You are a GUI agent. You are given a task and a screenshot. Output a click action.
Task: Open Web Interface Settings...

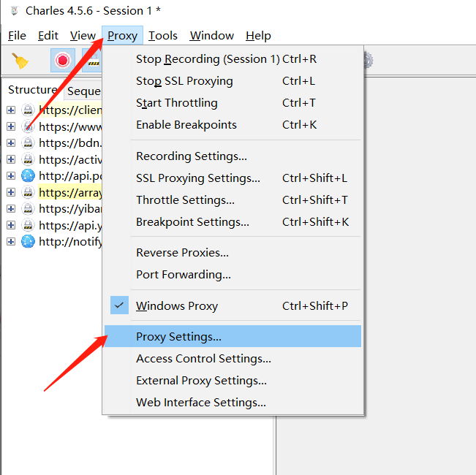coord(233,403)
